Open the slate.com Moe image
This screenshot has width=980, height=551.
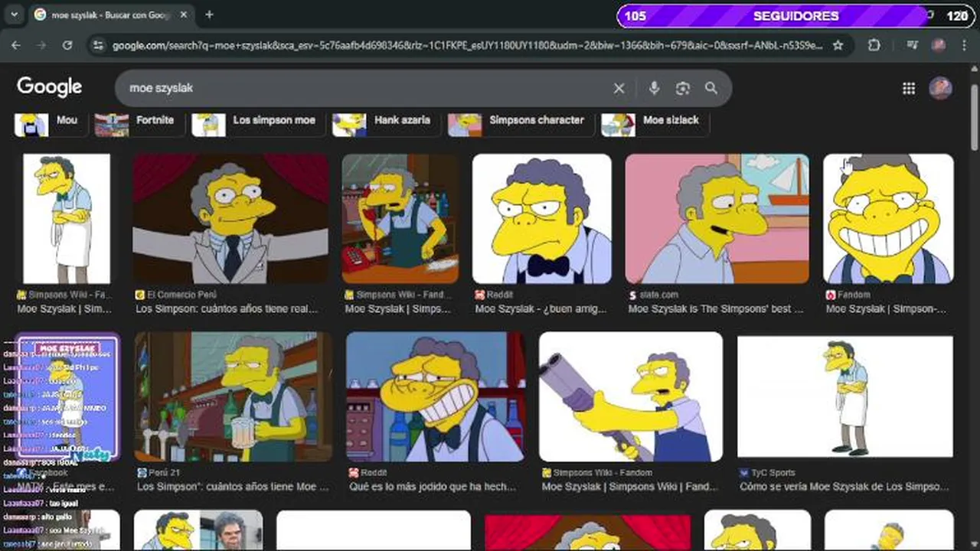point(717,219)
